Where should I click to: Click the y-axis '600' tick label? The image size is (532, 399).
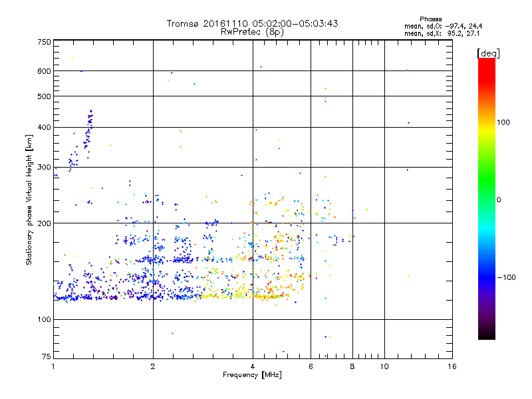pyautogui.click(x=44, y=71)
